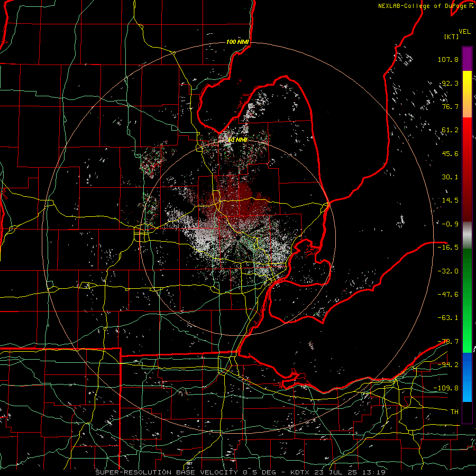
Task: Select the -16.5 scale value
Action: [448, 248]
